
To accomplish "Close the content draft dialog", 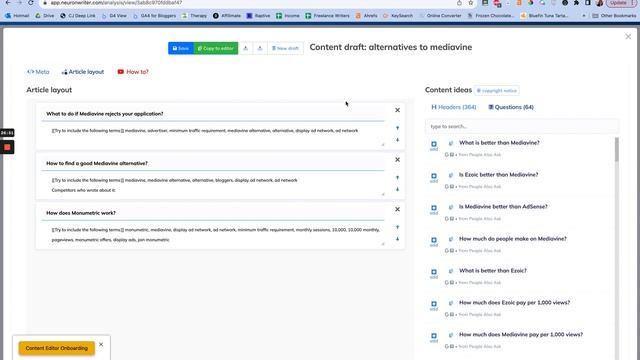I will coord(628,37).
